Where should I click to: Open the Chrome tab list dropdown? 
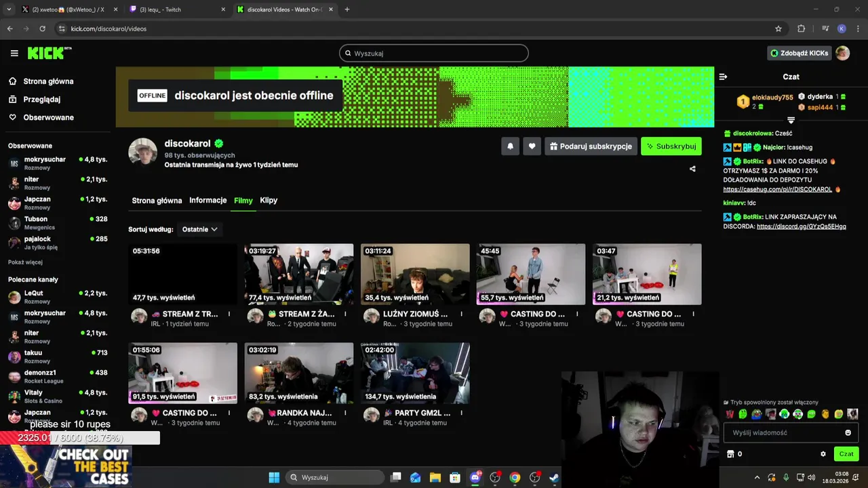click(x=9, y=9)
